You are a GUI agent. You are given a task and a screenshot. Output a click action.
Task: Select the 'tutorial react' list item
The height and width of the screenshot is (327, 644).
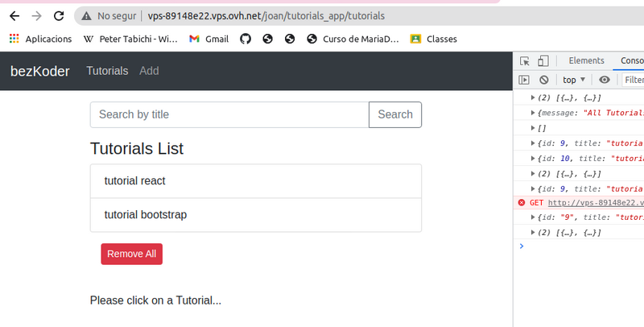pyautogui.click(x=255, y=180)
